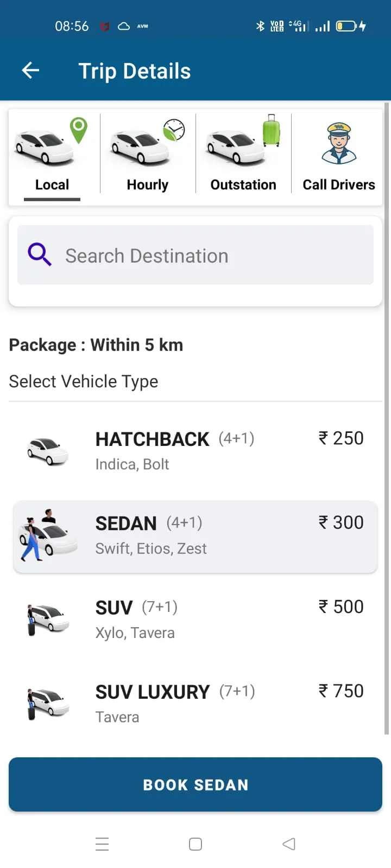Open the Call Drivers chauffeur icon
Screen dimensions: 391x868
click(x=339, y=143)
